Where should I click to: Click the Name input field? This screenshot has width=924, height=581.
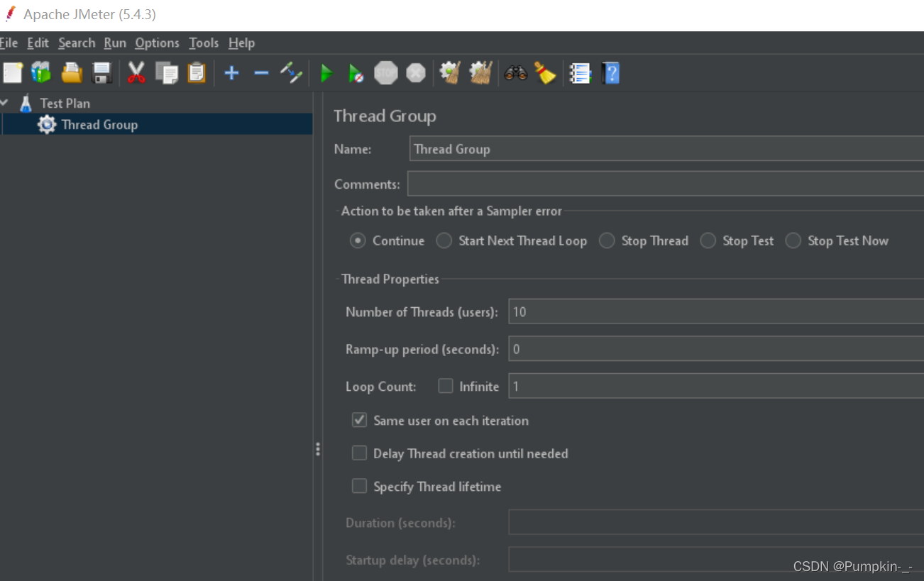click(666, 149)
